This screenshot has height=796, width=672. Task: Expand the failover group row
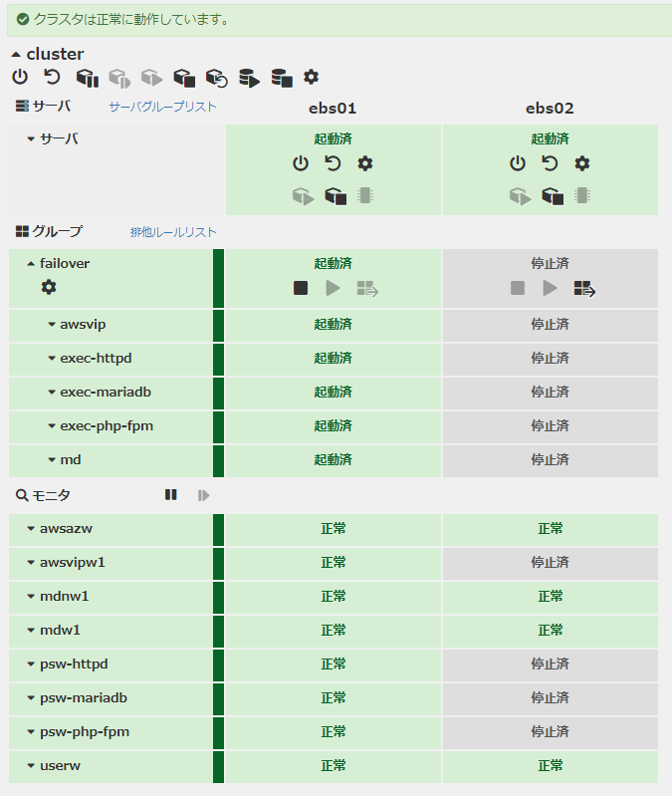point(31,264)
